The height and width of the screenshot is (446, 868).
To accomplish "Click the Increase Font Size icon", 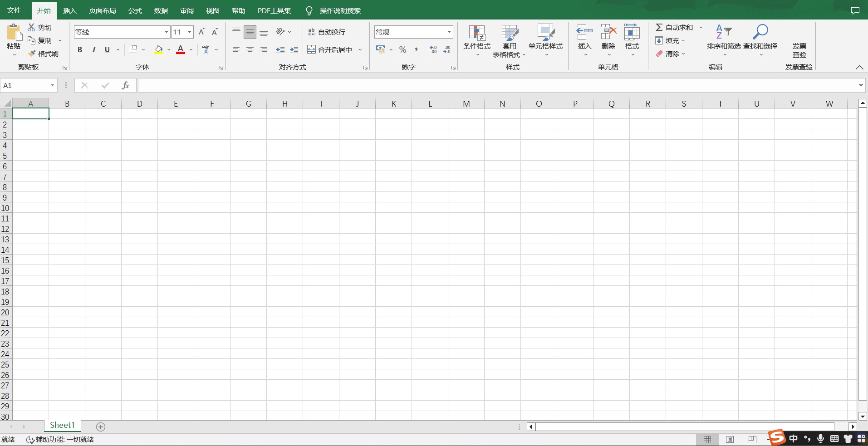I will pyautogui.click(x=202, y=32).
